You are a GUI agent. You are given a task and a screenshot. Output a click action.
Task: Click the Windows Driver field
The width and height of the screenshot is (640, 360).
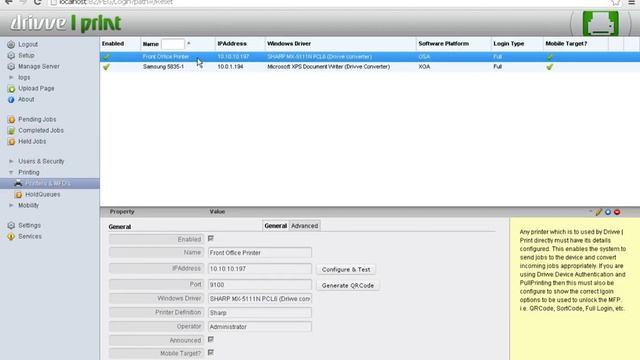coord(260,299)
